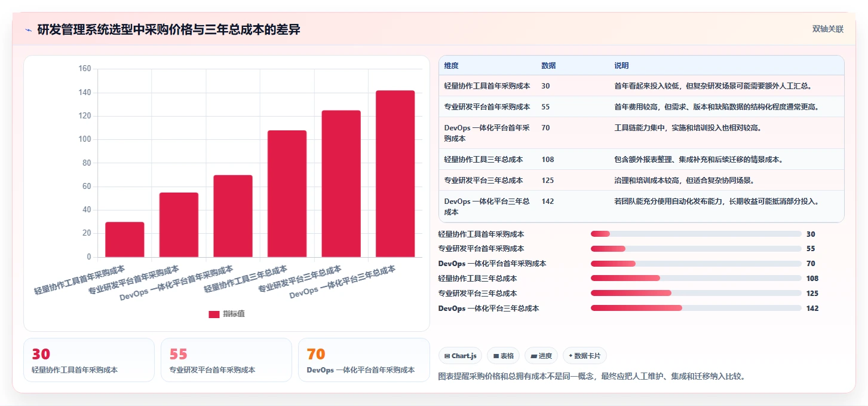The width and height of the screenshot is (868, 406).
Task: Click the progress bar showing 108
Action: point(696,278)
